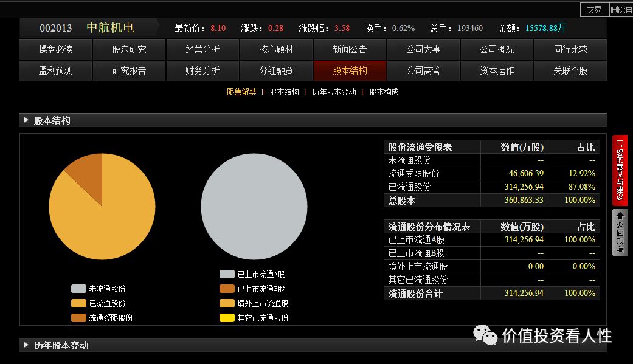Collapse the 股本结构 section triangle
633x364 pixels.
tap(26, 120)
